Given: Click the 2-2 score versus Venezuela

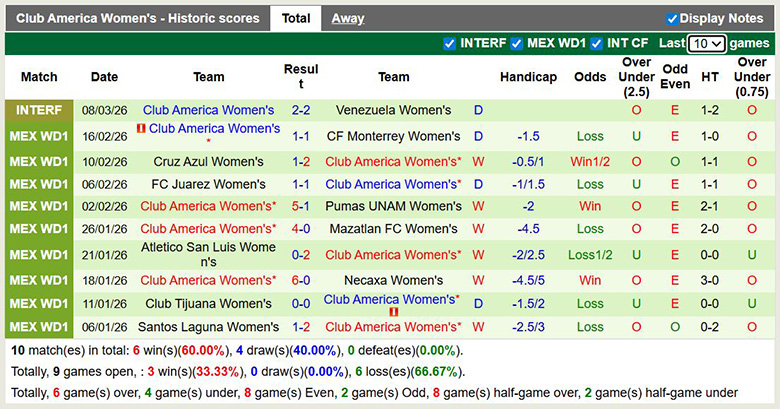Looking at the screenshot, I should (301, 110).
